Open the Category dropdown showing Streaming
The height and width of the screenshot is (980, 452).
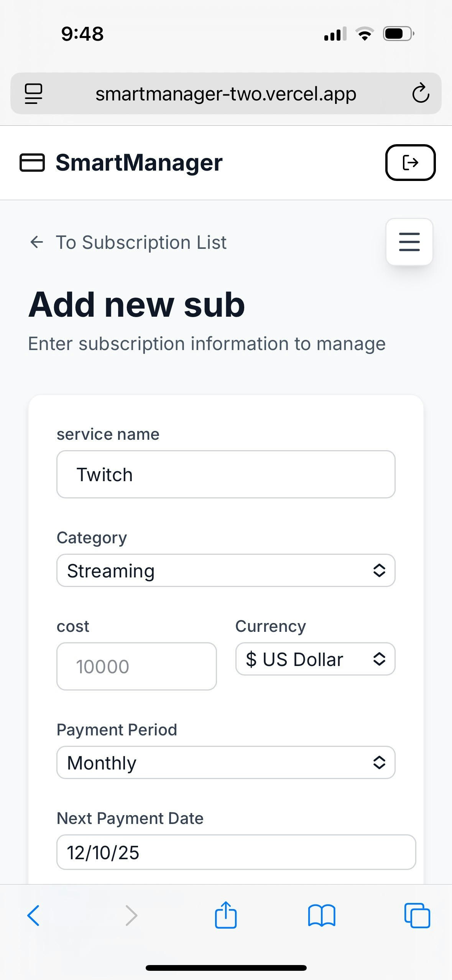pos(225,570)
